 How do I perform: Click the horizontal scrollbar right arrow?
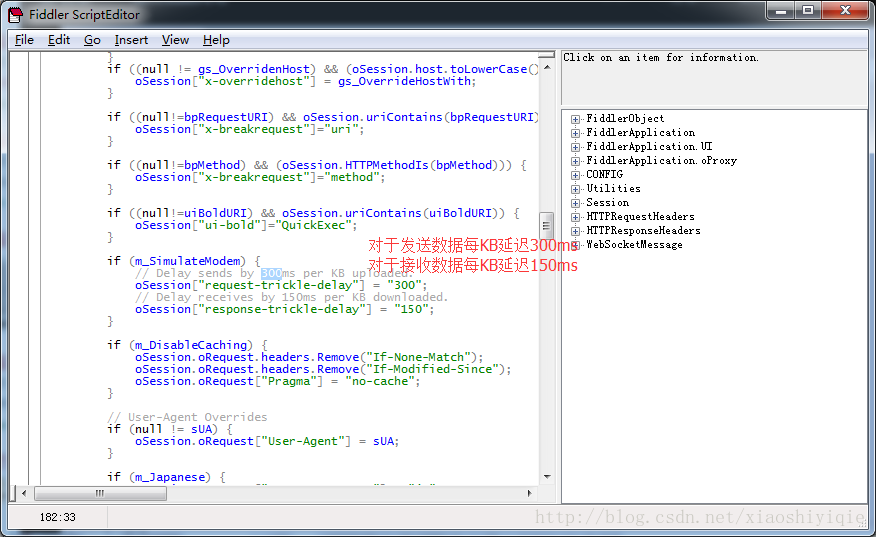(530, 493)
